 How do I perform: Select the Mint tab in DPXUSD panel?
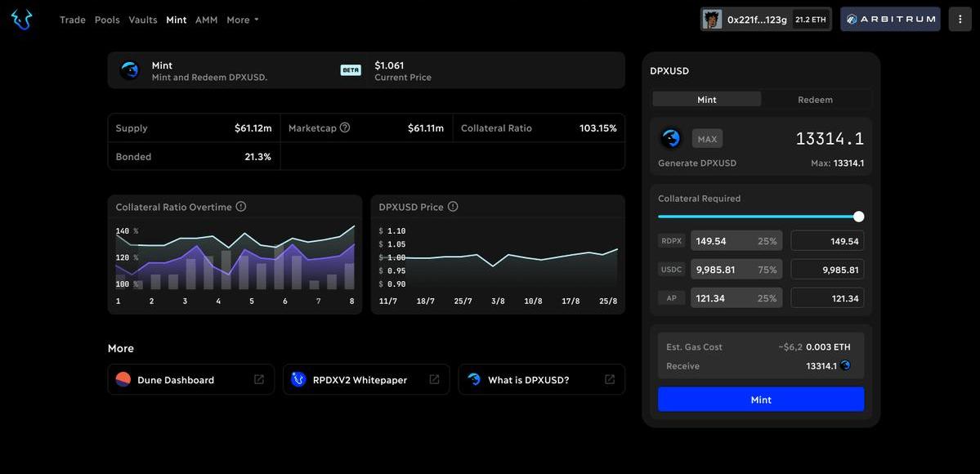(707, 100)
